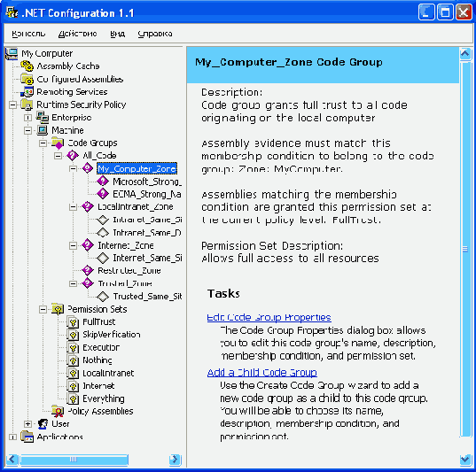Click the Internet_Same_Si hollow diamond icon
Screen dimensions: 476x472
click(x=103, y=258)
